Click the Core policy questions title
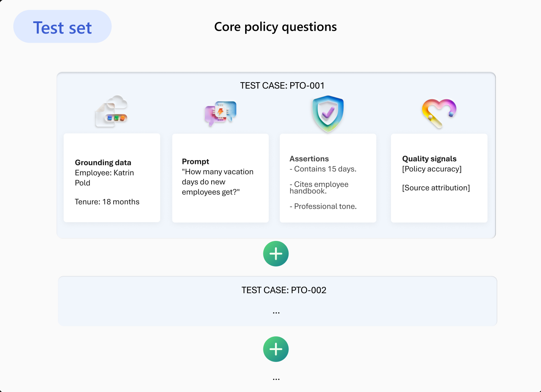541x392 pixels. click(276, 27)
